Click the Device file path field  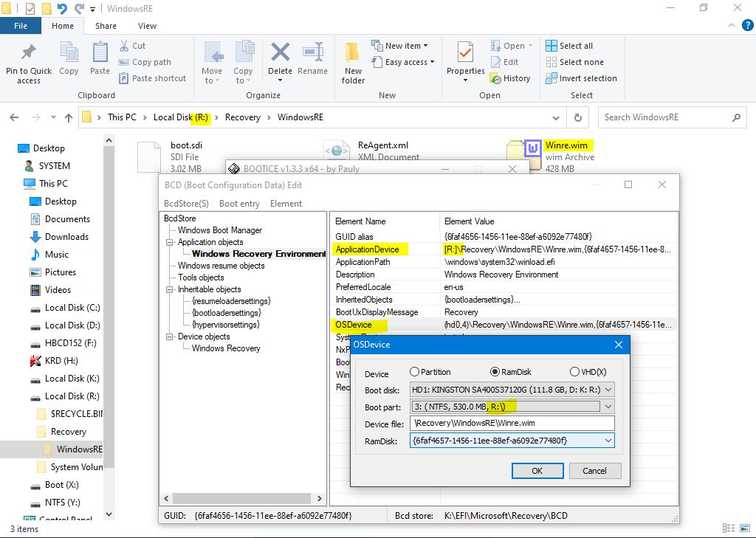click(512, 424)
